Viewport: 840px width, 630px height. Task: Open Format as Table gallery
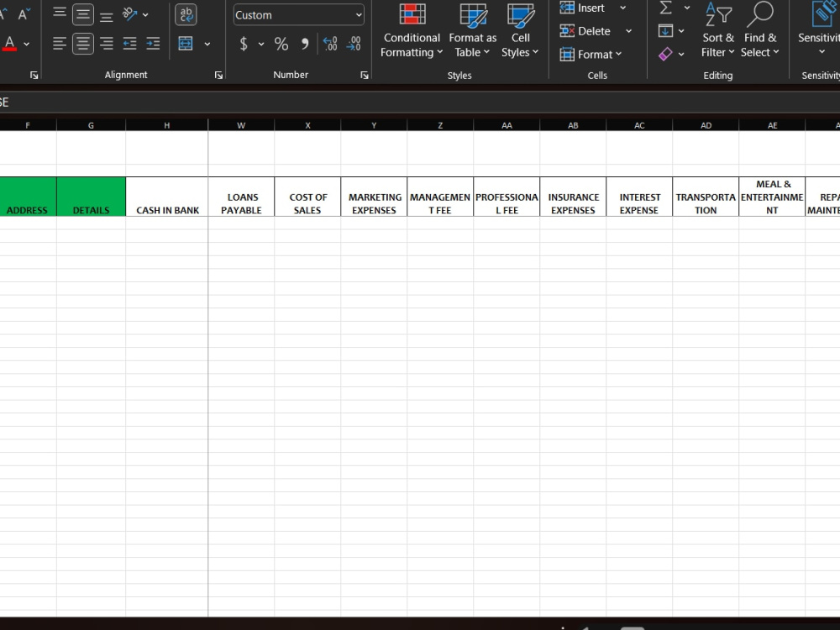(x=472, y=30)
